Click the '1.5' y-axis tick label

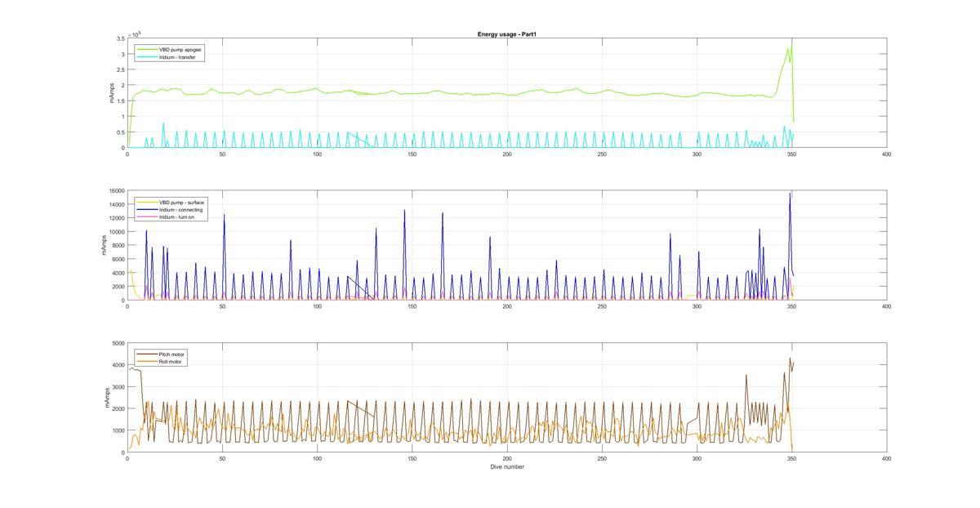[120, 101]
